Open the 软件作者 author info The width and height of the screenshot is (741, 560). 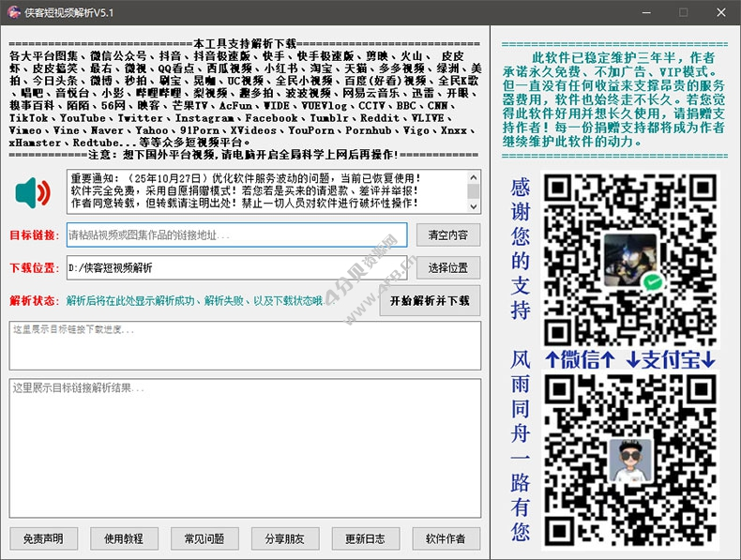446,538
